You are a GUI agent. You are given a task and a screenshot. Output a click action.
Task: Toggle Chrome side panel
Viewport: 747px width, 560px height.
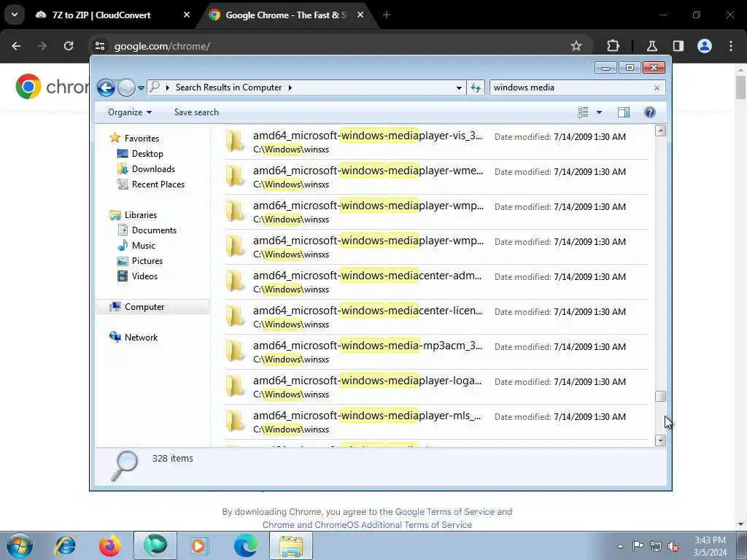click(678, 46)
